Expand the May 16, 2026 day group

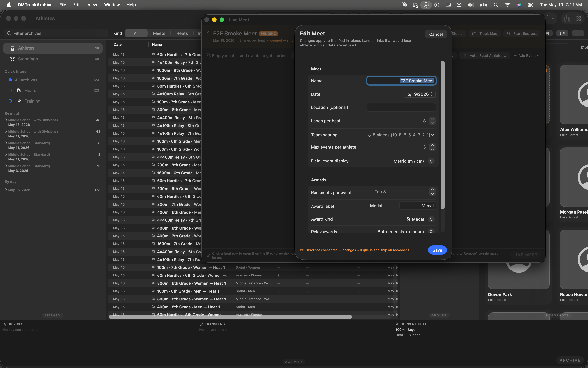point(6,190)
